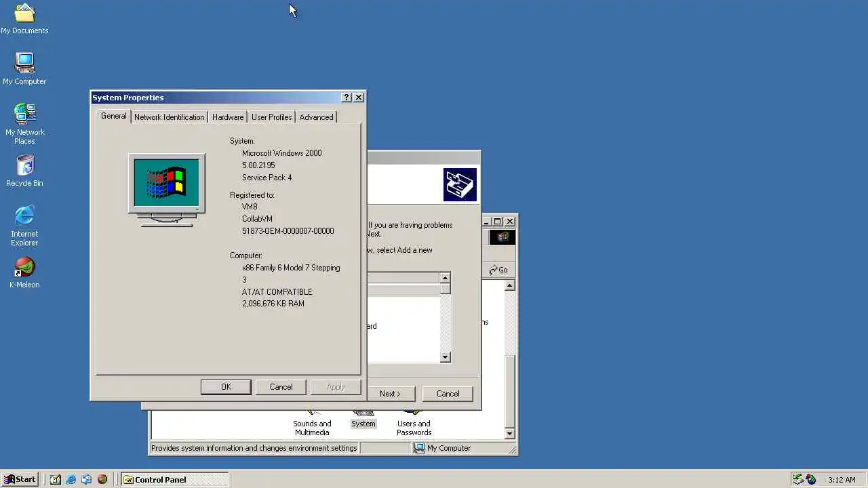Select My Network Places desktop icon
Viewport: 868px width, 488px height.
(x=24, y=124)
